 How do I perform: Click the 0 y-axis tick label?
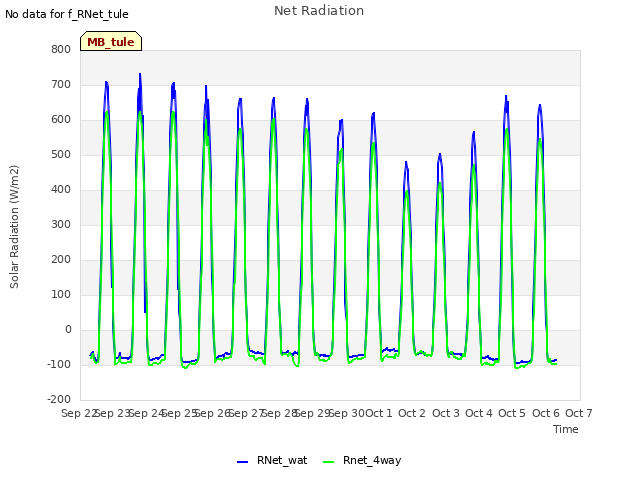pos(68,329)
